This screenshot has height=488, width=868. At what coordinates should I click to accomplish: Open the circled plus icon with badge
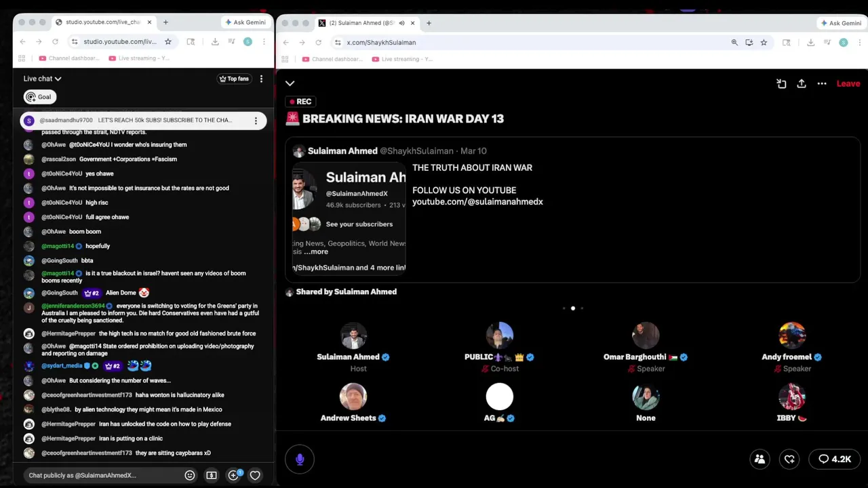click(233, 475)
